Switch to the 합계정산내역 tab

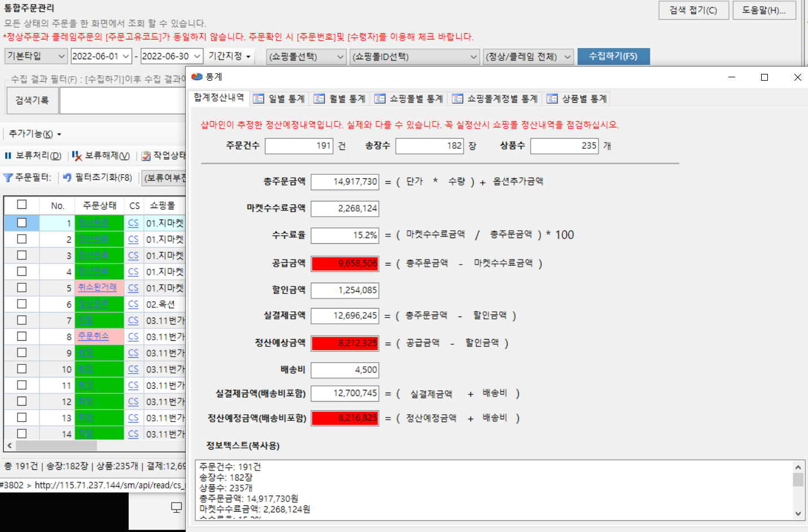[219, 98]
